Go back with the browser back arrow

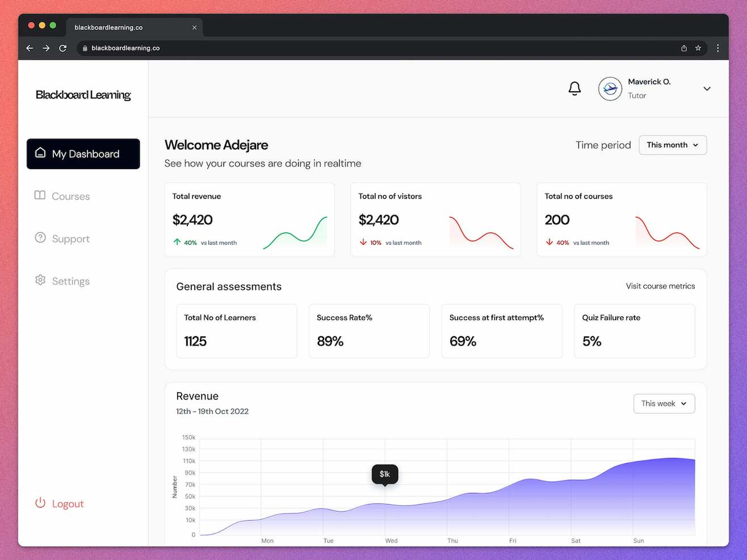click(x=30, y=48)
